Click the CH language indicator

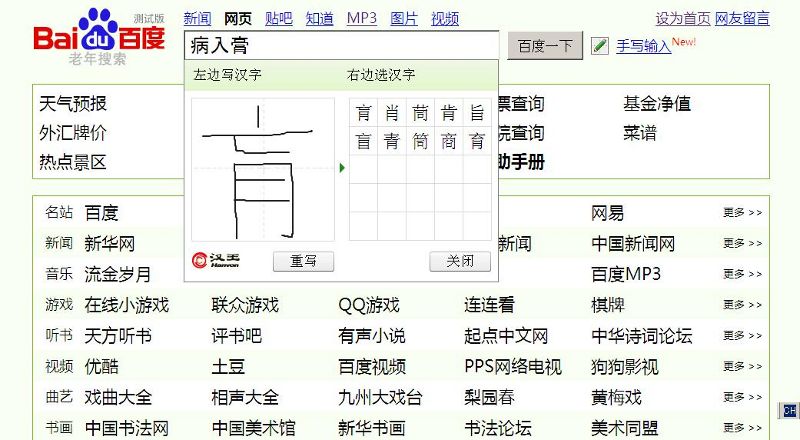pyautogui.click(x=789, y=410)
